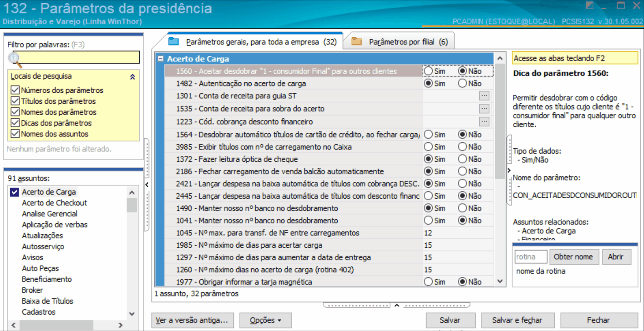Open lookup button for Conta de receita para guia ST

pyautogui.click(x=484, y=96)
